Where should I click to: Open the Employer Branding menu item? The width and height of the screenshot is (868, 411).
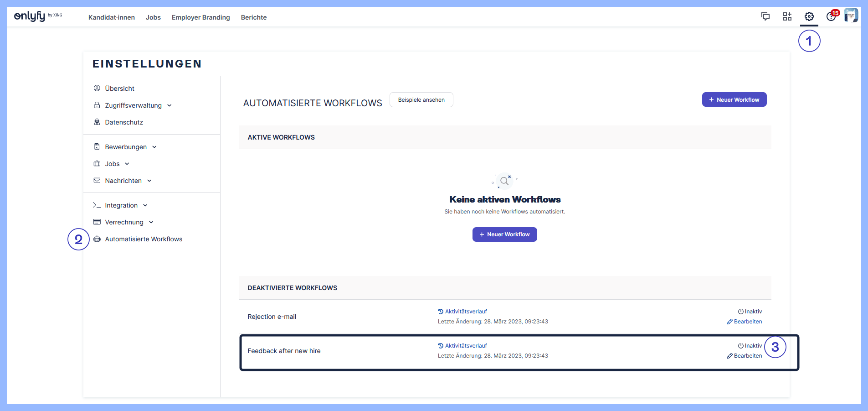pyautogui.click(x=200, y=17)
